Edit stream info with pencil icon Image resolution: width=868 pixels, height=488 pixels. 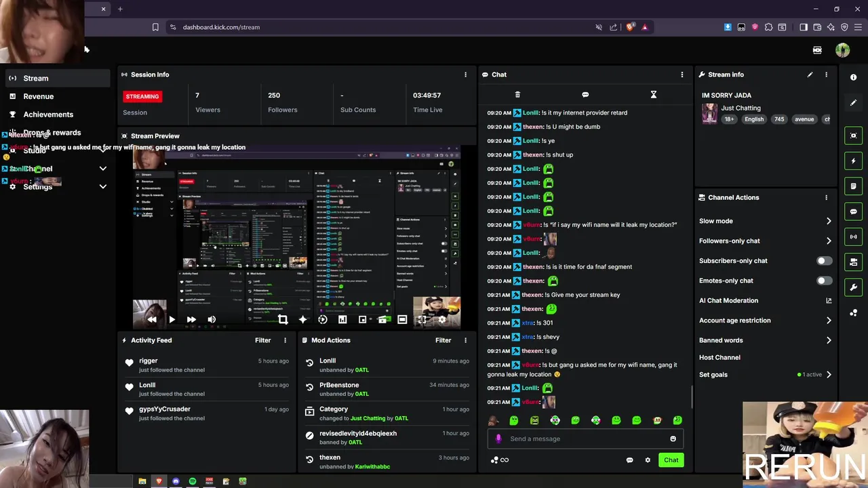[810, 75]
